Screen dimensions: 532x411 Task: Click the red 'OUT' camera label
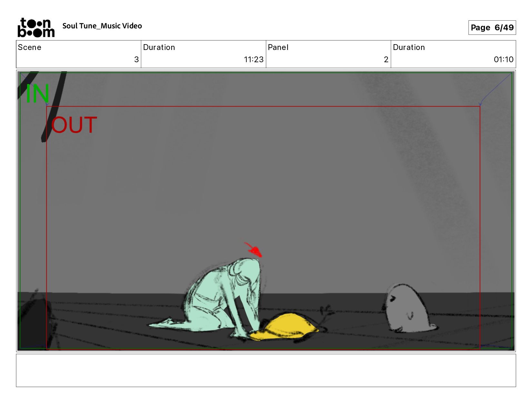point(74,125)
